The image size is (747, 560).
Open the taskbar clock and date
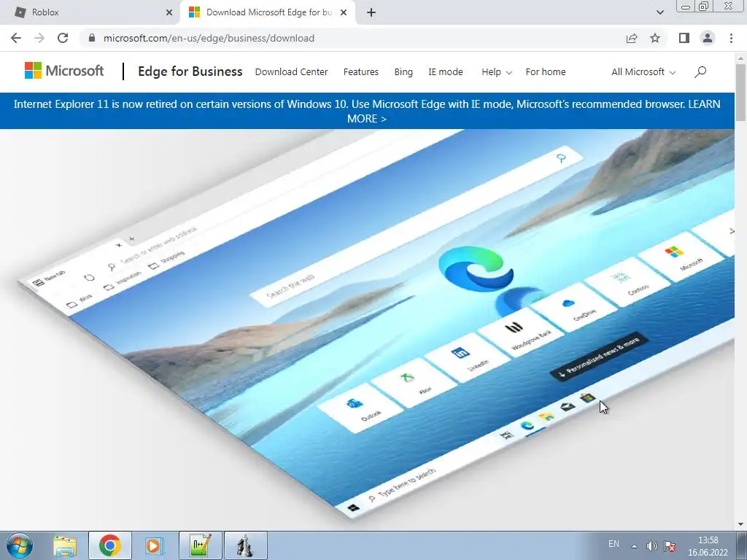tap(708, 546)
